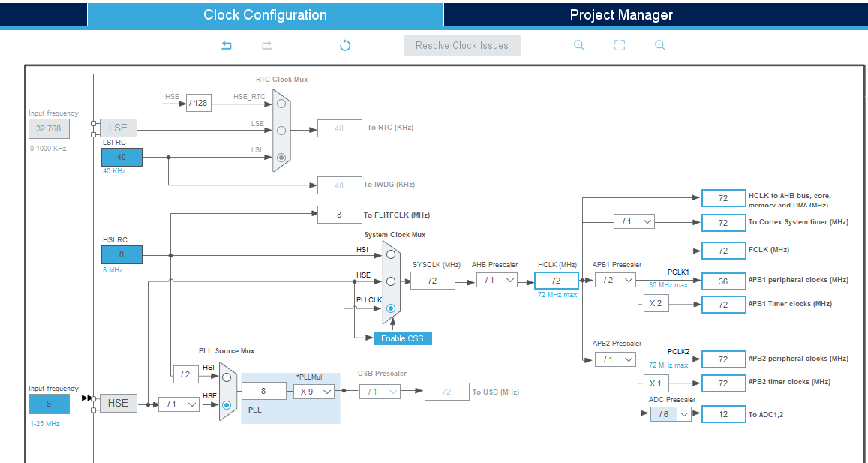The height and width of the screenshot is (463, 868).
Task: Select HSE in System Clock Mux
Action: click(x=391, y=281)
